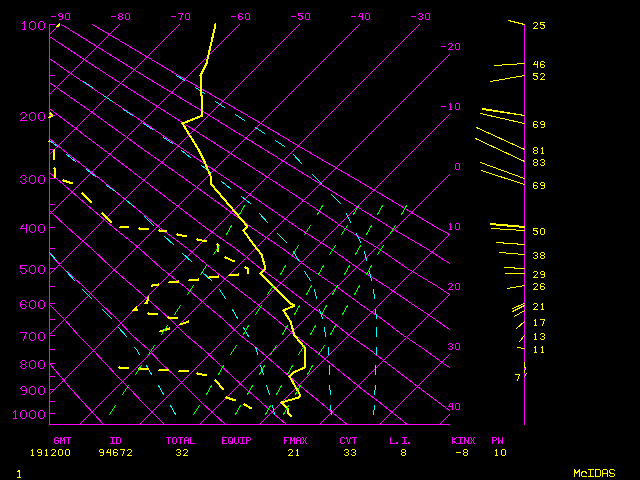Select the wind speed value 52
Screen dimensions: 640x480
[x=538, y=77]
